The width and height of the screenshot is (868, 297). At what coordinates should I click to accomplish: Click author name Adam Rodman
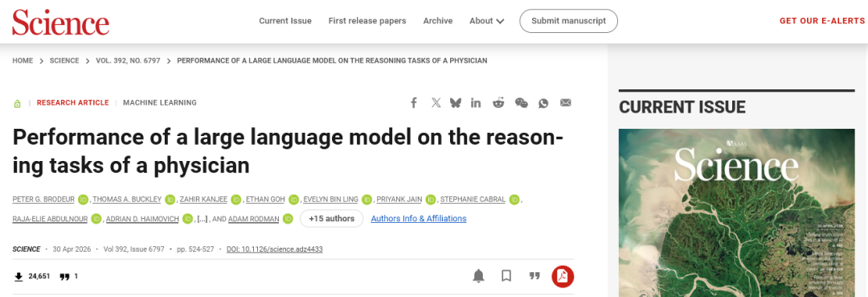click(x=253, y=219)
